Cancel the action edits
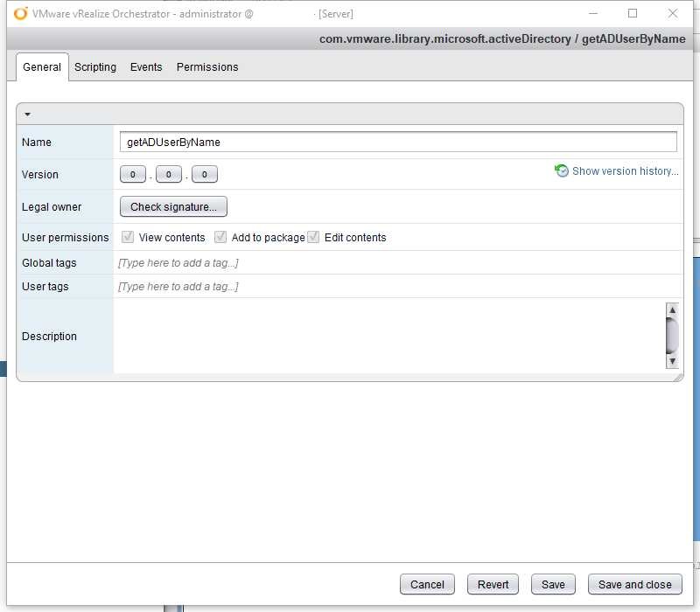The image size is (700, 612). [427, 584]
